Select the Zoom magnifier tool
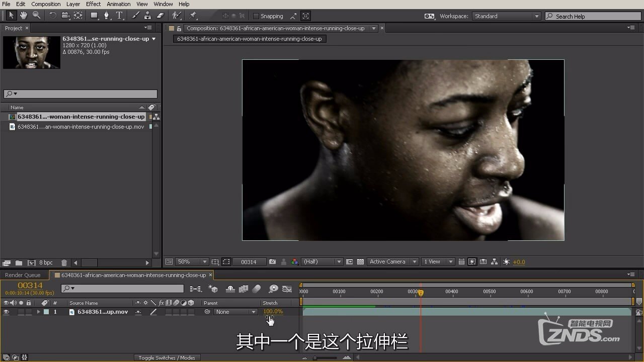This screenshot has width=644, height=362. tap(36, 16)
